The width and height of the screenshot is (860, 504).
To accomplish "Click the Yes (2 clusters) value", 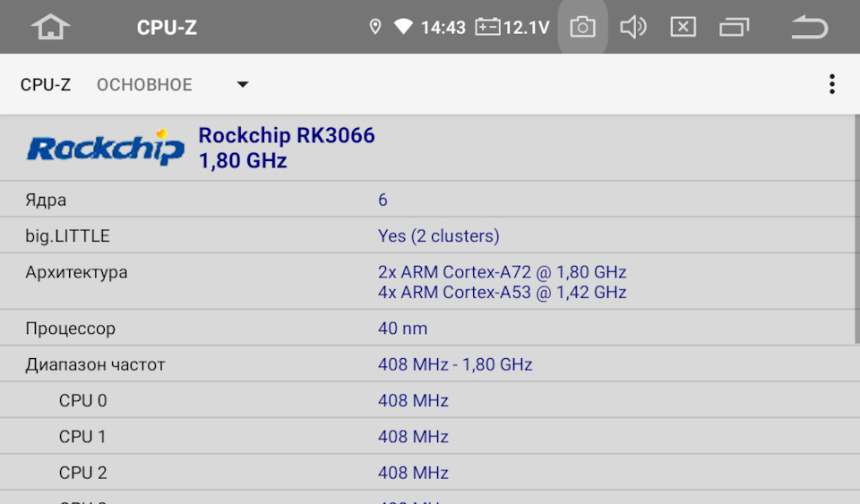I will pyautogui.click(x=439, y=236).
